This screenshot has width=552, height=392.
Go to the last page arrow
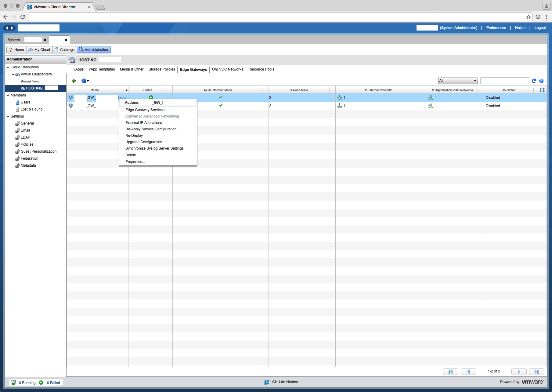(536, 372)
